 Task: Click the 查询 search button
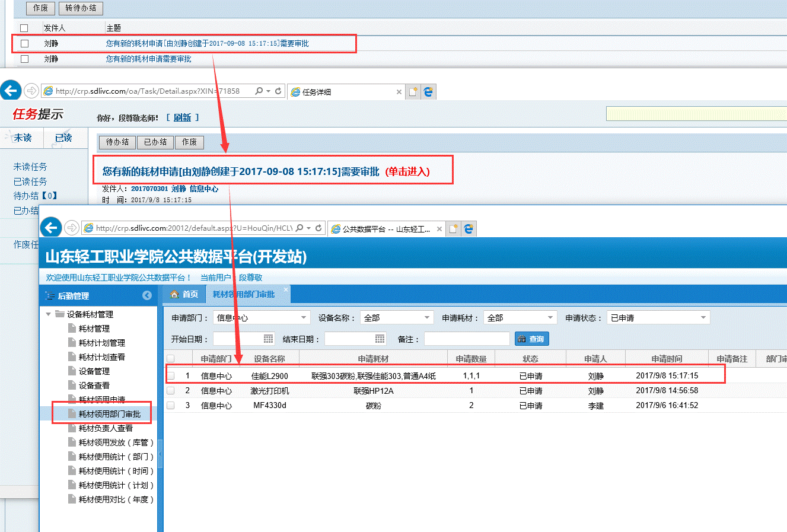531,339
